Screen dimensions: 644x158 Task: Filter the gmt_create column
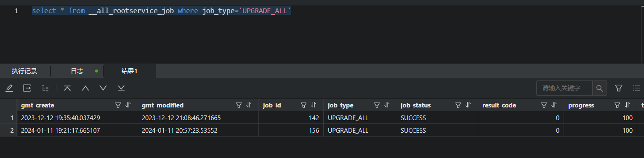(118, 105)
